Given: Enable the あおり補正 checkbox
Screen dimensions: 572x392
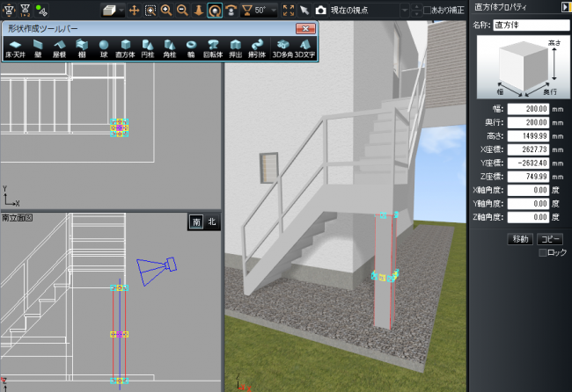Looking at the screenshot, I should pyautogui.click(x=428, y=10).
